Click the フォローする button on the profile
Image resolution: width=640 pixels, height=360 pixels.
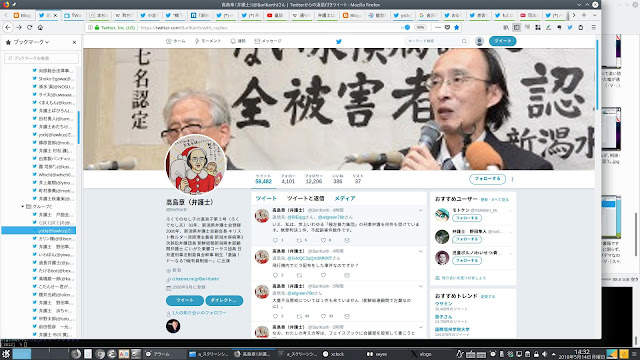click(x=487, y=179)
